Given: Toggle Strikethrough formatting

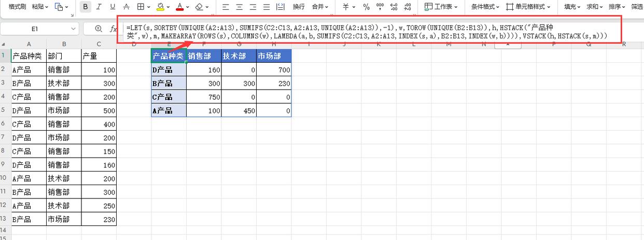Looking at the screenshot, I should [127, 7].
